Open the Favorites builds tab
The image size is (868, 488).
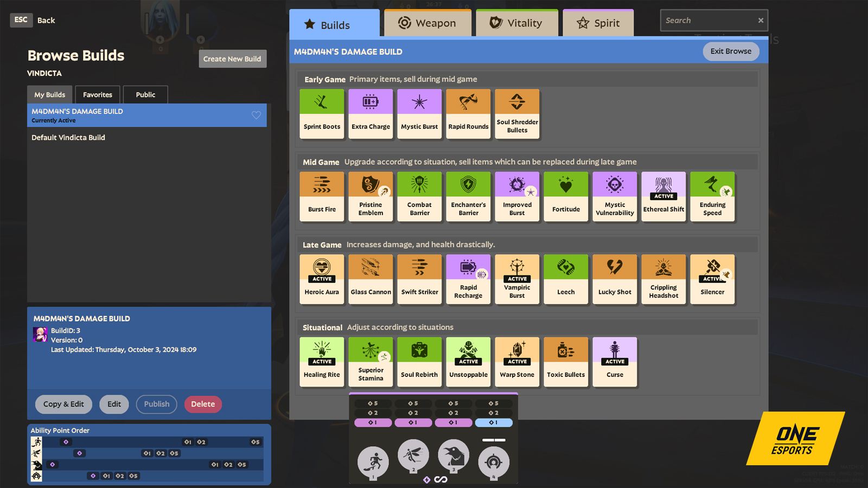tap(98, 94)
